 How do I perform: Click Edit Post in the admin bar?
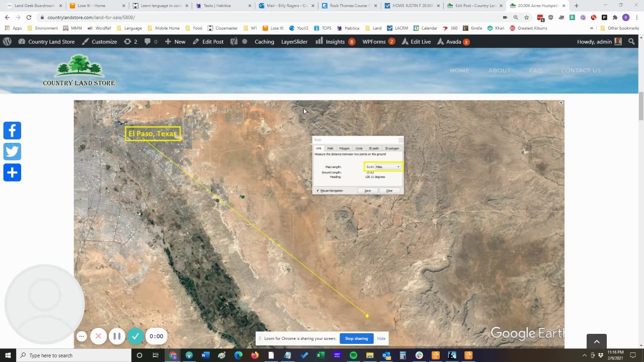point(208,42)
